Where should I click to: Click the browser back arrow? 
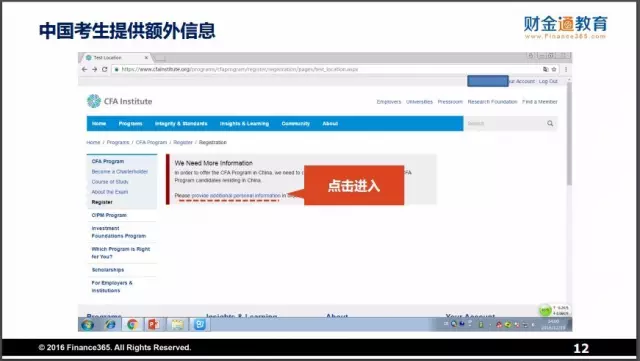(x=84, y=69)
